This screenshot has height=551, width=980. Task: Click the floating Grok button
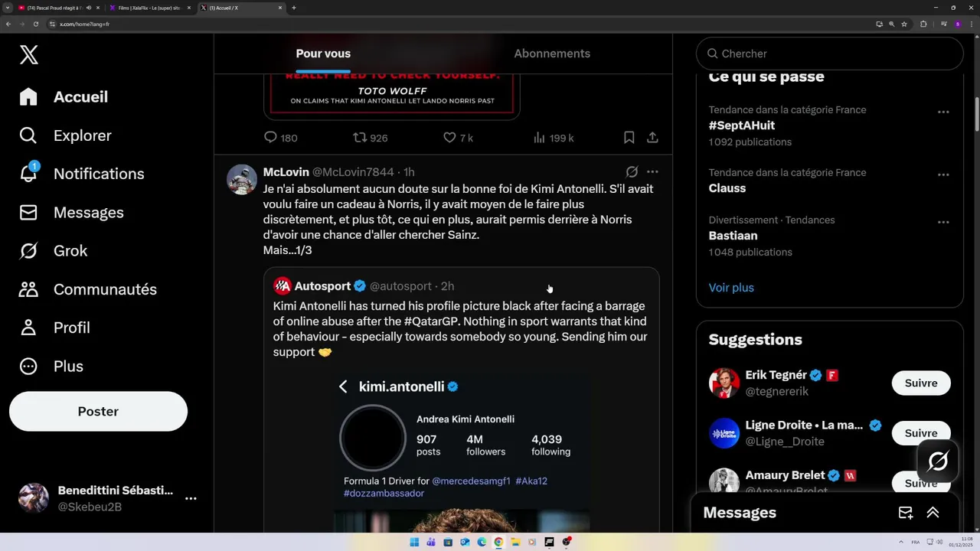coord(938,461)
